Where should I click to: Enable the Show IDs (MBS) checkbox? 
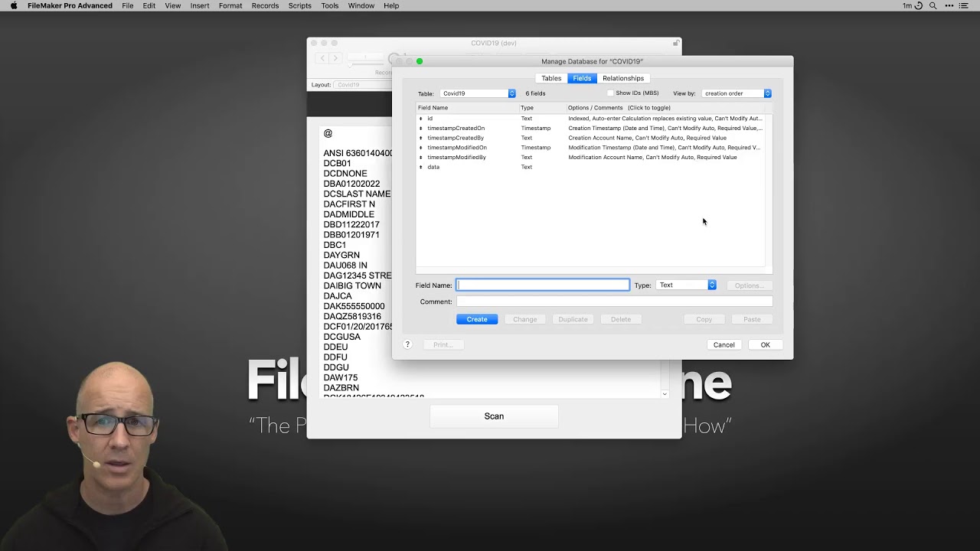coord(610,93)
